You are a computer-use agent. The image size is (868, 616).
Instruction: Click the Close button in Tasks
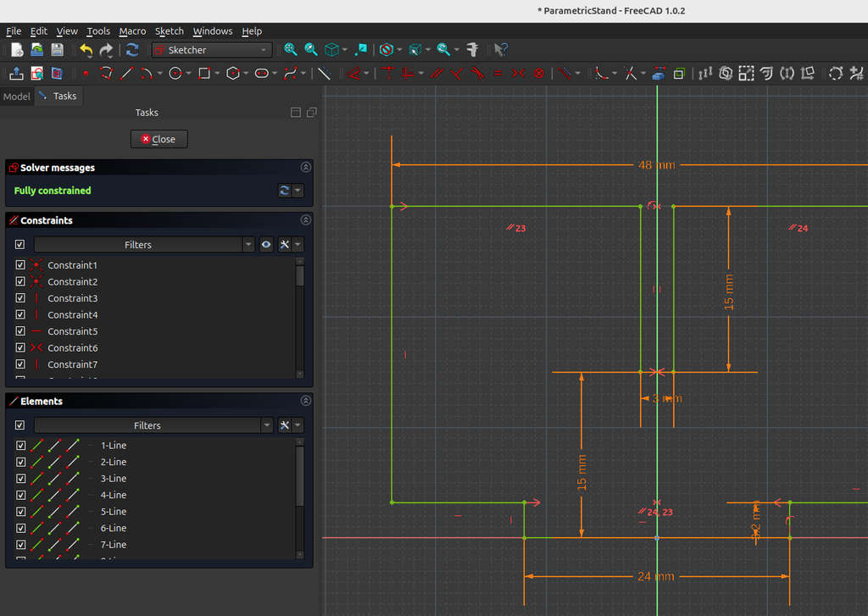159,139
